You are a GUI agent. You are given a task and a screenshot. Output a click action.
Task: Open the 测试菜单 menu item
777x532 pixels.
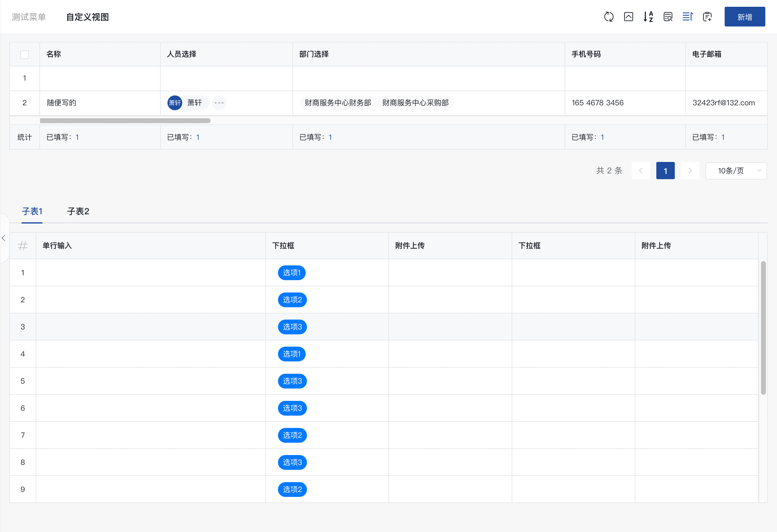tap(29, 17)
